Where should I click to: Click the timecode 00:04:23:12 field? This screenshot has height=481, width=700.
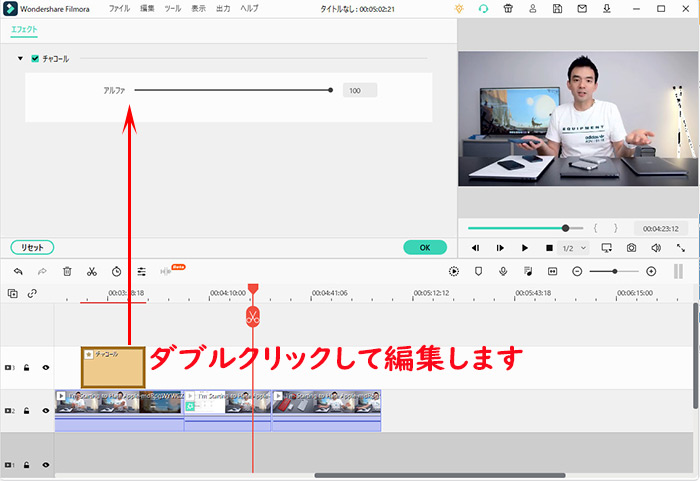pos(661,229)
